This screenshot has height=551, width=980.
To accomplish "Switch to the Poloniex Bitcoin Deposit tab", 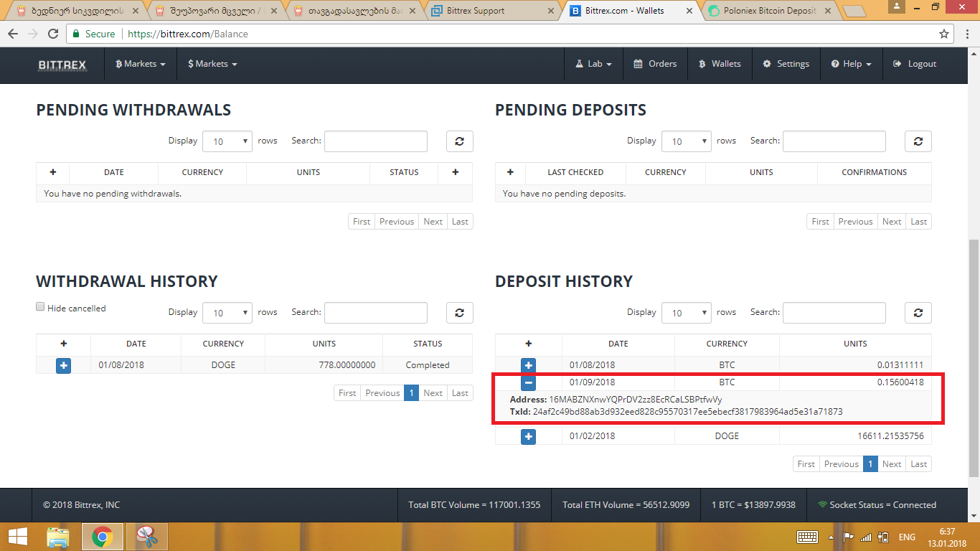I will pos(768,11).
